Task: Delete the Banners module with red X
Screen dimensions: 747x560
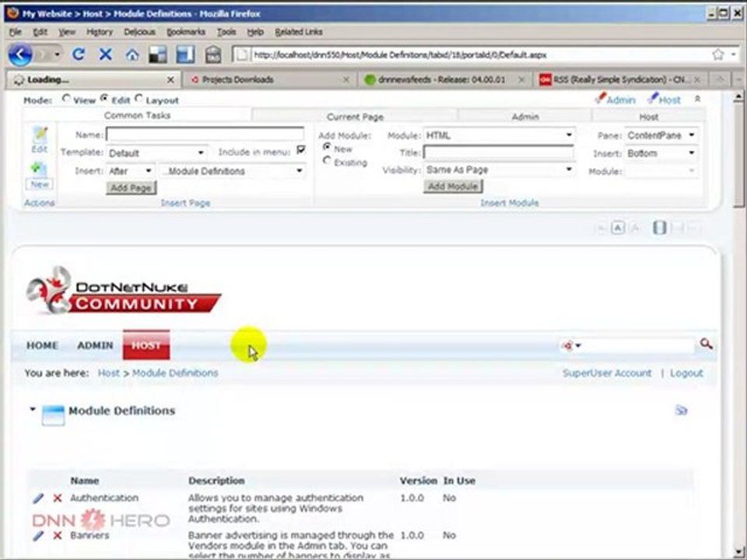Action: pyautogui.click(x=57, y=536)
